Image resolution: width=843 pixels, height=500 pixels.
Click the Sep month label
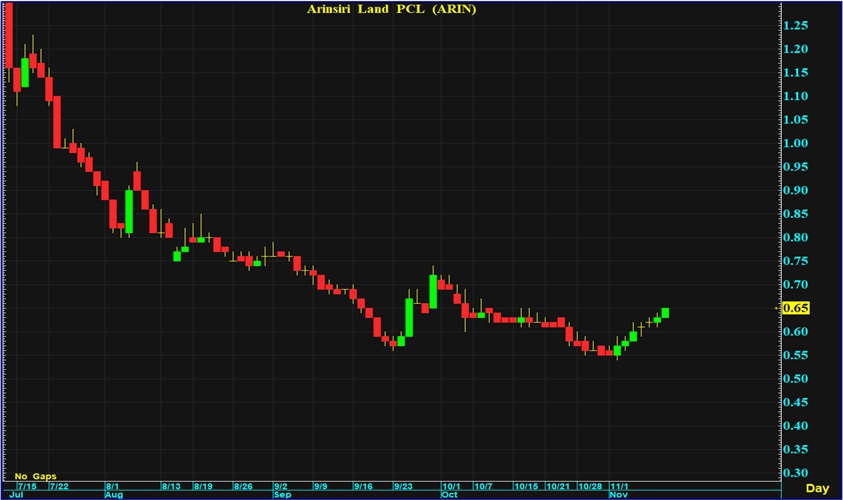tap(283, 495)
